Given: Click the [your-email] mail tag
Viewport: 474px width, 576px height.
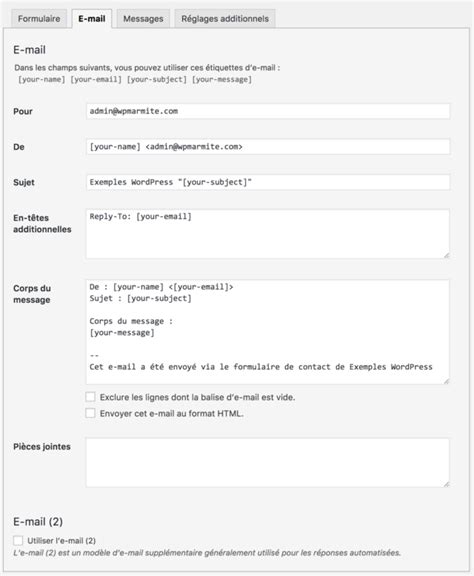Looking at the screenshot, I should (96, 79).
